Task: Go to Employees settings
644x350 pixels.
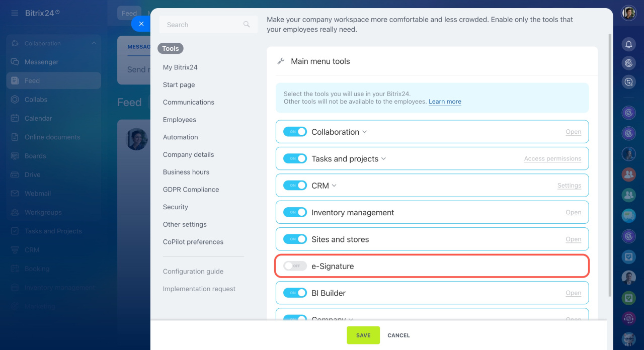Action: click(x=179, y=120)
